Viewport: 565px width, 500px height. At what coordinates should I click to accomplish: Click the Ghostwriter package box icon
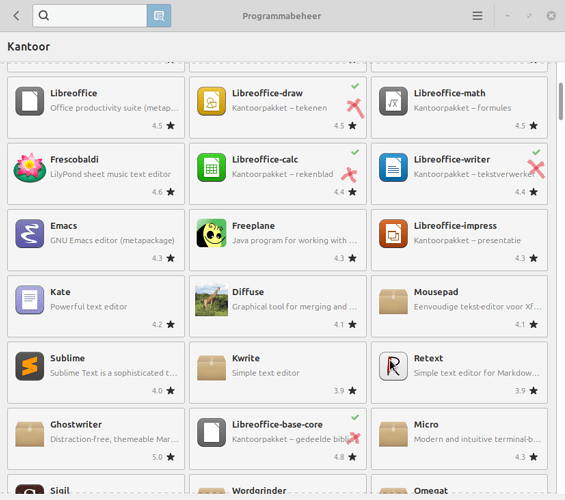point(30,433)
